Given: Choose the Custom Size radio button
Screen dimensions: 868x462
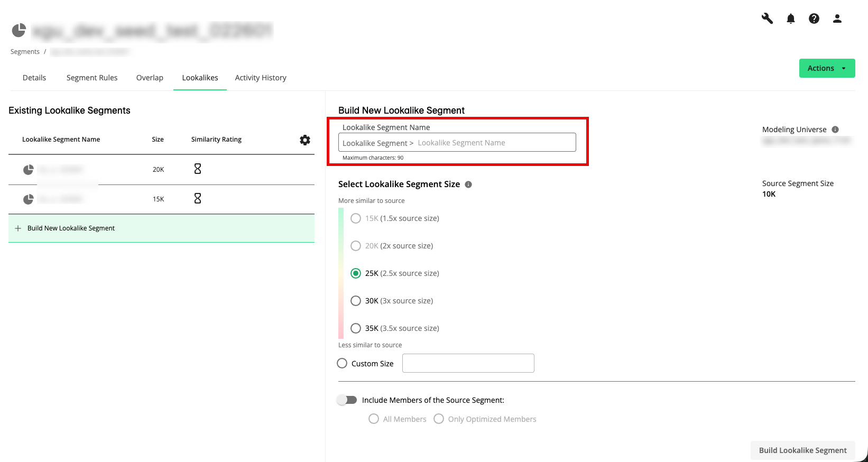Looking at the screenshot, I should point(342,364).
